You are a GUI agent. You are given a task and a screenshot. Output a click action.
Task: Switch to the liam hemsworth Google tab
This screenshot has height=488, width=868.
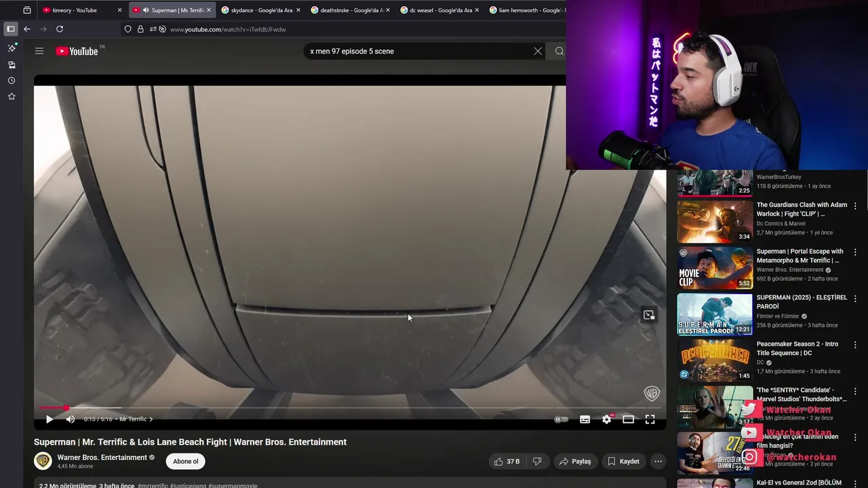coord(526,10)
